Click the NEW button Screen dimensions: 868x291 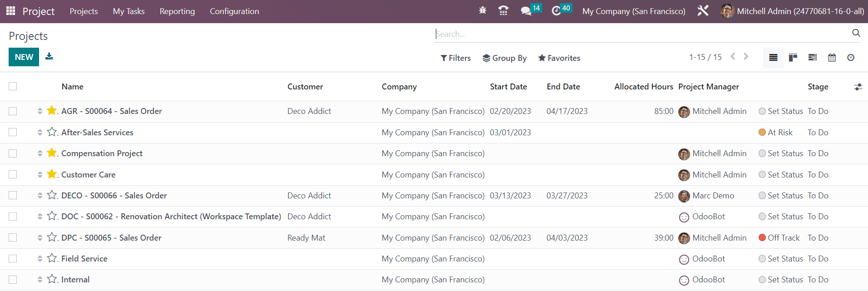(x=24, y=57)
